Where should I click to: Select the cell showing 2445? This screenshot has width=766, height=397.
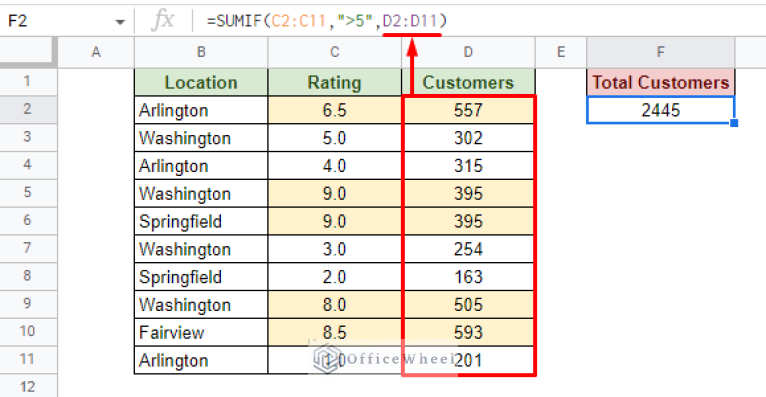click(x=660, y=110)
